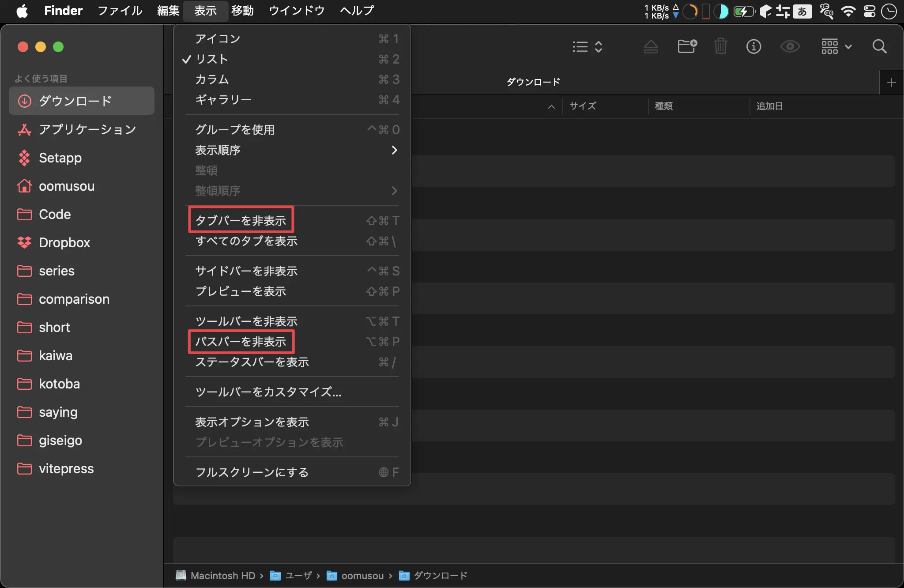Open the comparison folder in sidebar
The height and width of the screenshot is (588, 904).
point(82,299)
